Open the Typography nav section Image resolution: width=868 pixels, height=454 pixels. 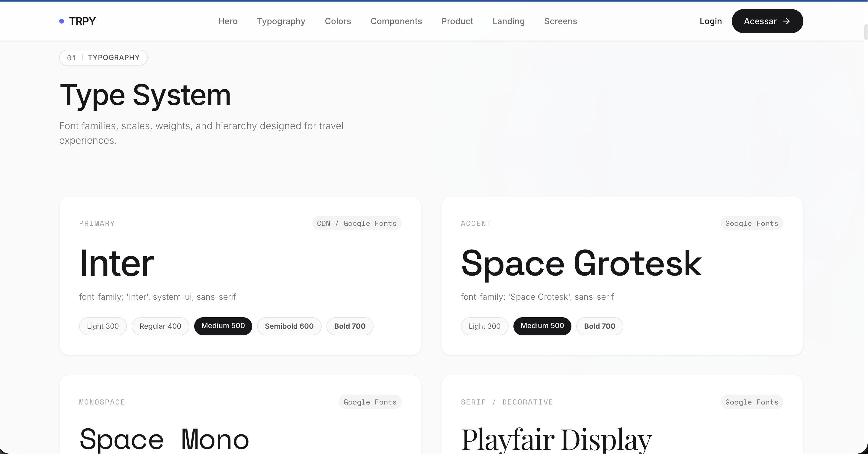281,21
